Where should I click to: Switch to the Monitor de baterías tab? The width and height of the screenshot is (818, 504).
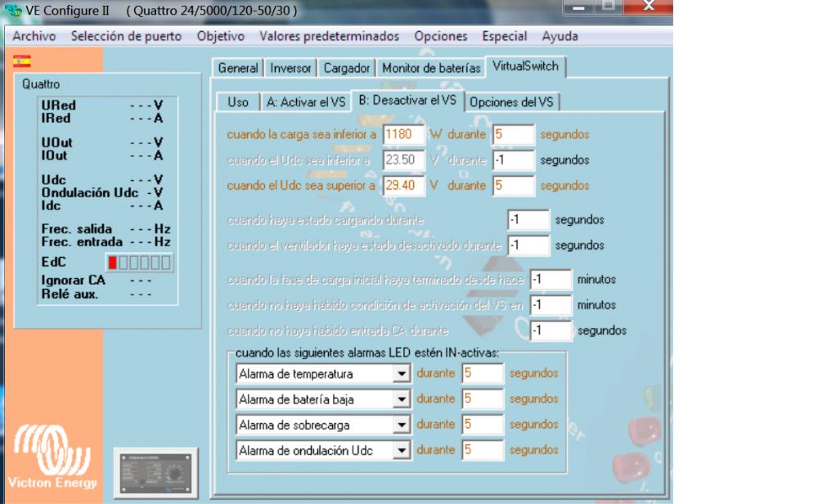point(431,68)
